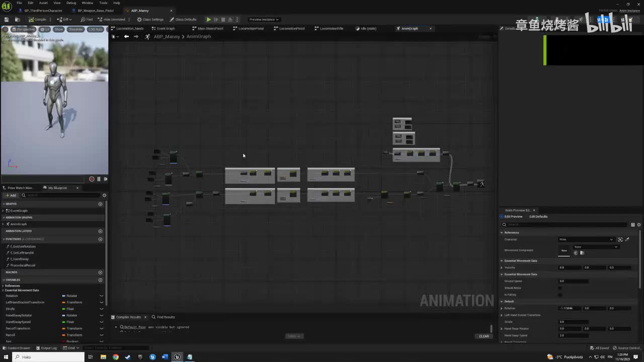Open the Tools menu
This screenshot has height=362, width=644.
coord(103,3)
